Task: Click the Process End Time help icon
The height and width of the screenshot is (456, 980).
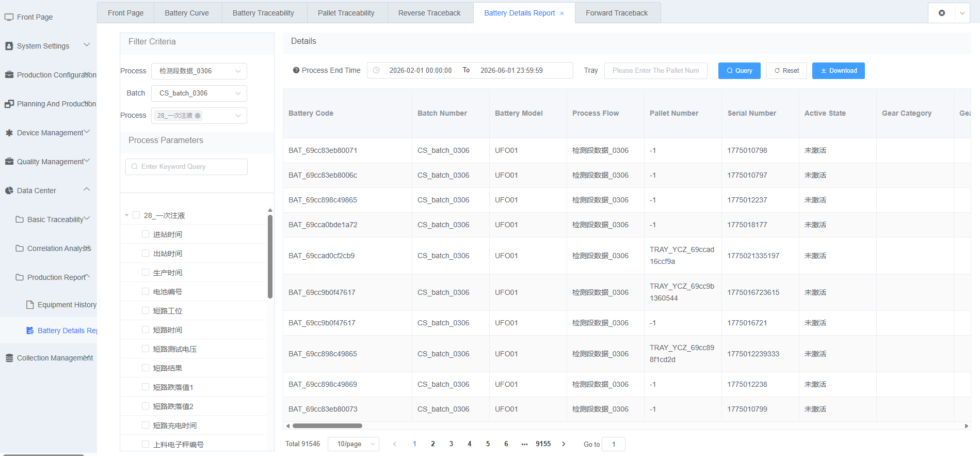Action: tap(296, 70)
